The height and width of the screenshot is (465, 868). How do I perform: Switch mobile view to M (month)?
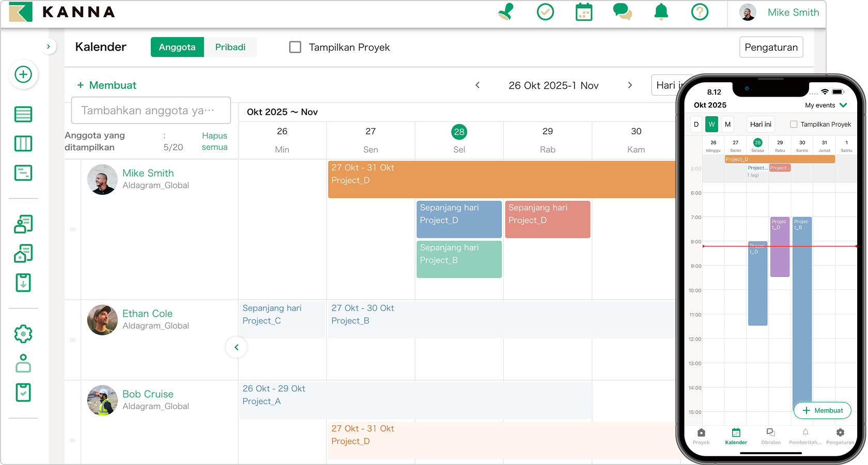coord(727,124)
